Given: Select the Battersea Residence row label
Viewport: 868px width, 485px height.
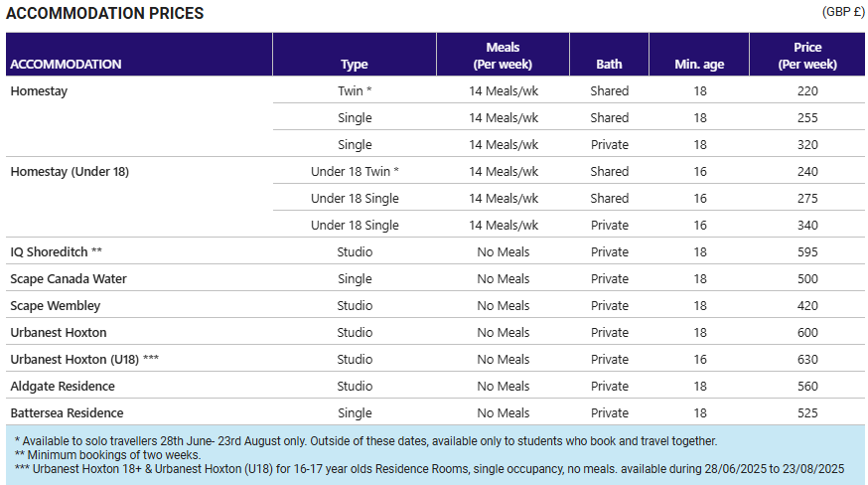Looking at the screenshot, I should (67, 412).
